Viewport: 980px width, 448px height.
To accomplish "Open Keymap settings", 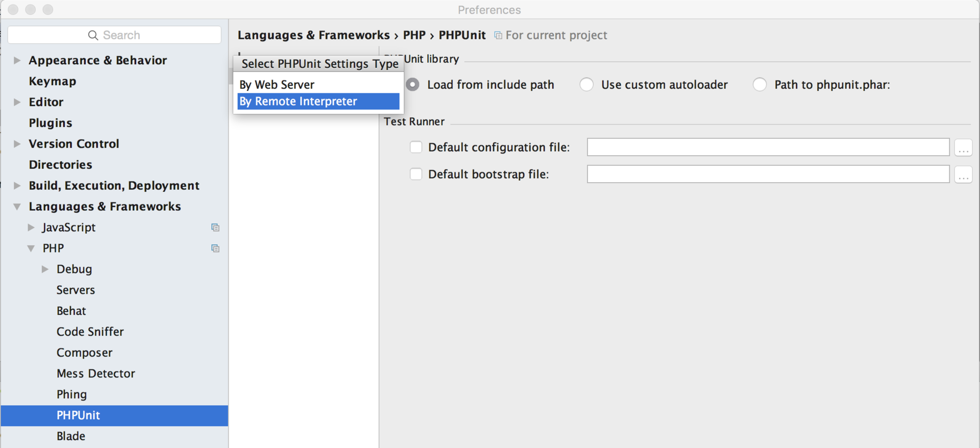I will (x=53, y=81).
